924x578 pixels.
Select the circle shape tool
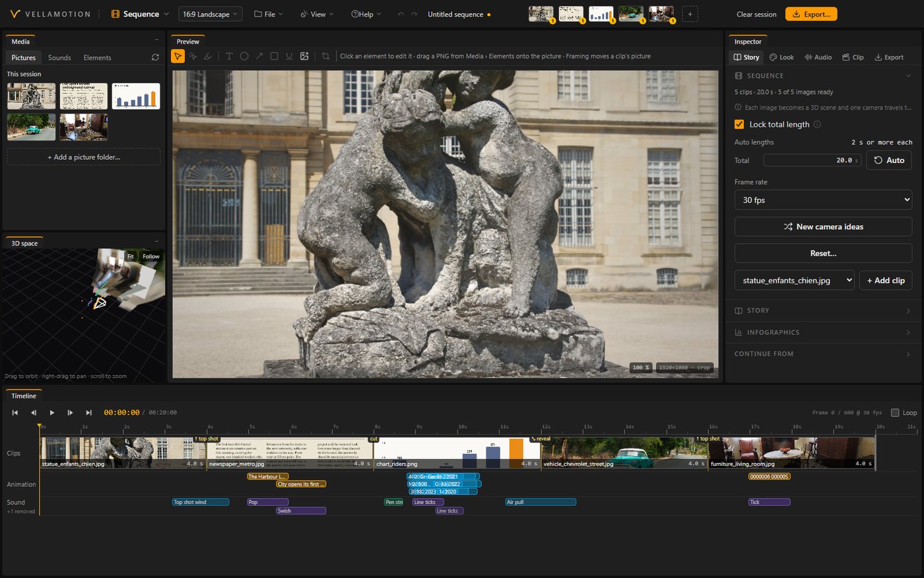(244, 56)
